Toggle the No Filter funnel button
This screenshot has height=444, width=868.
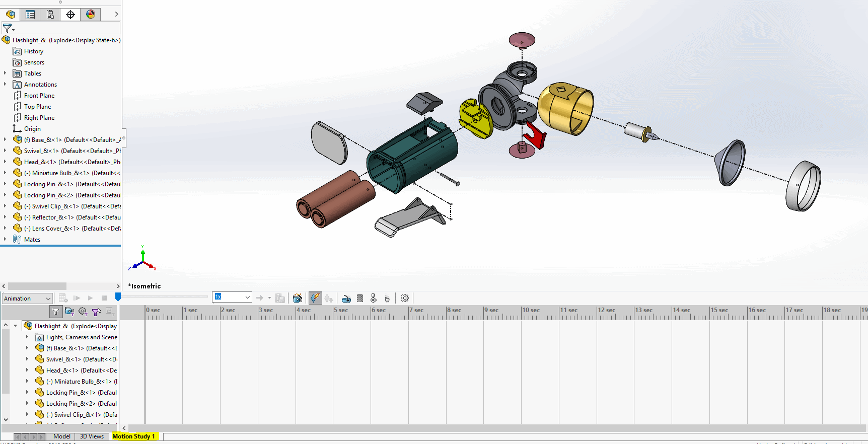click(x=56, y=312)
